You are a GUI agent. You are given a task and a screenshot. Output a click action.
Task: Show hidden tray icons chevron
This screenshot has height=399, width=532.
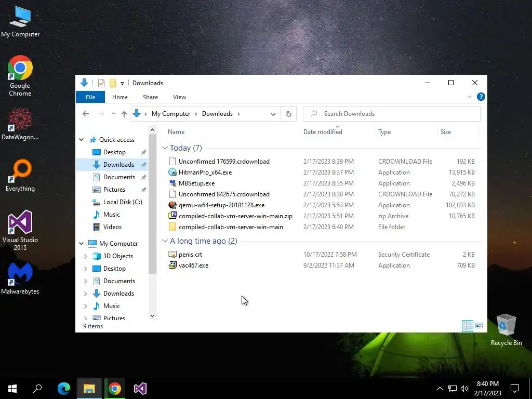click(x=440, y=389)
